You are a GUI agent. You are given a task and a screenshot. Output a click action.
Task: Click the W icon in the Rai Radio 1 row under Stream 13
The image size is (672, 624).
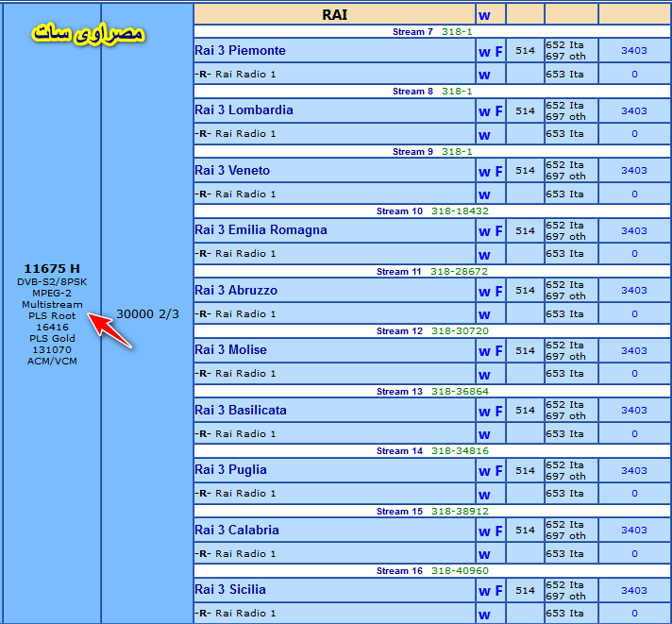(484, 435)
